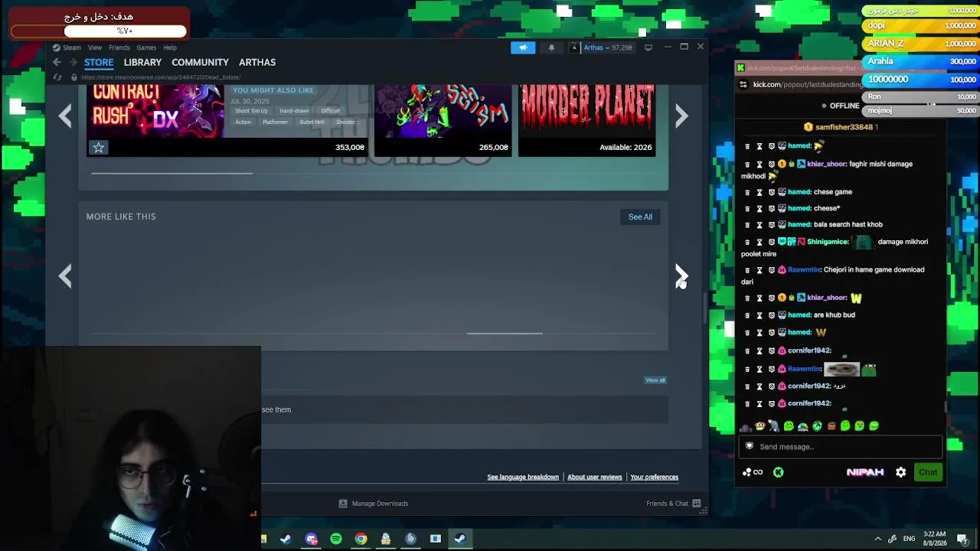Show previous item in featured carousel
The image size is (980, 551).
[65, 116]
